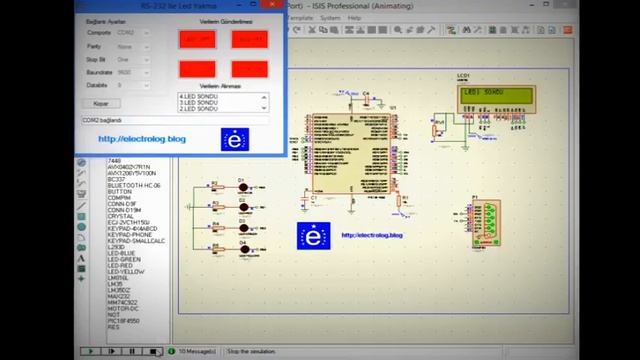Select the 2D Symbols mode icon
The width and height of the screenshot is (640, 360).
click(81, 269)
